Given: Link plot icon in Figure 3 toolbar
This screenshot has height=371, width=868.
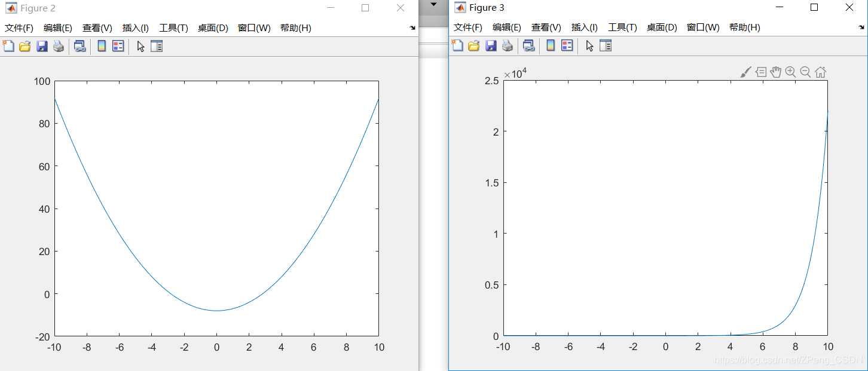Looking at the screenshot, I should [x=528, y=46].
